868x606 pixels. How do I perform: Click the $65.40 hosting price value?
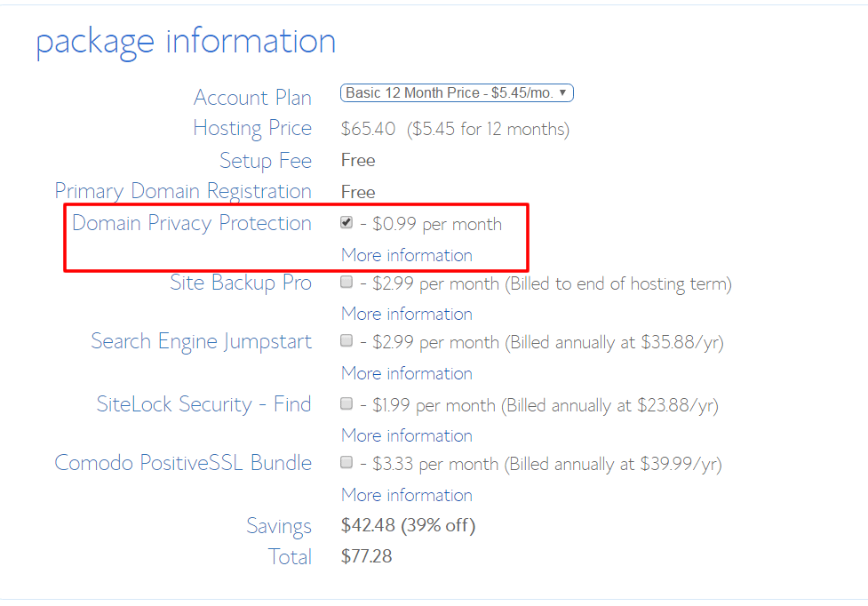pyautogui.click(x=368, y=129)
